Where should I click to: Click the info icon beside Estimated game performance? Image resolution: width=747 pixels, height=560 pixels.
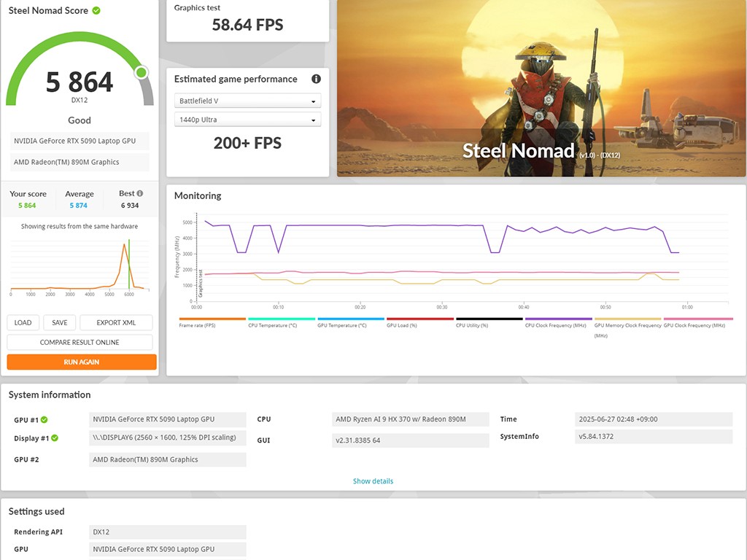[316, 79]
